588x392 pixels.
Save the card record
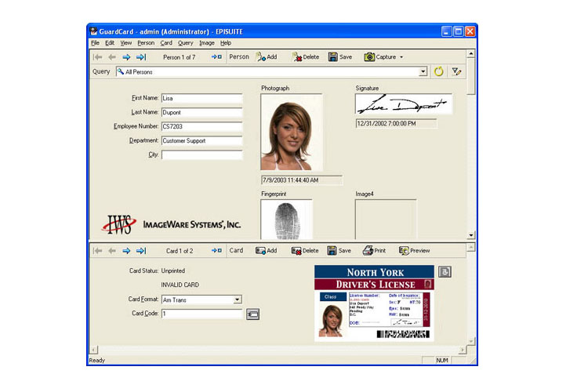[339, 251]
